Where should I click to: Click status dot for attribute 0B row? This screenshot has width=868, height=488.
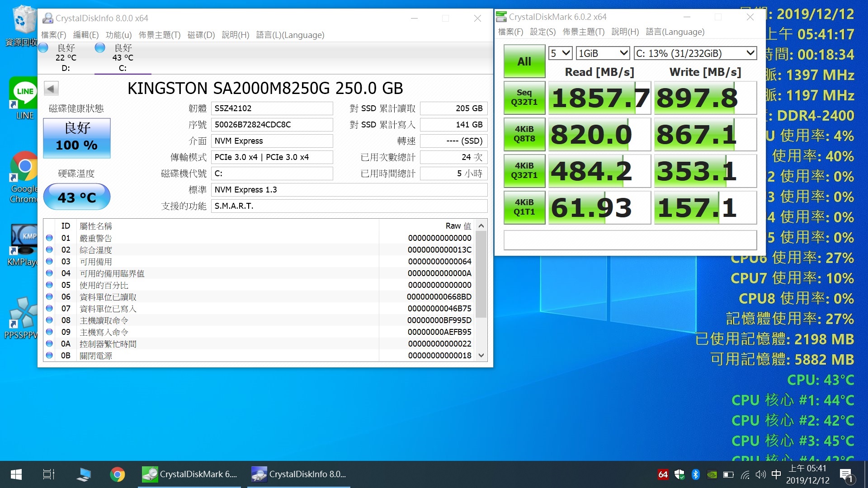coord(49,355)
